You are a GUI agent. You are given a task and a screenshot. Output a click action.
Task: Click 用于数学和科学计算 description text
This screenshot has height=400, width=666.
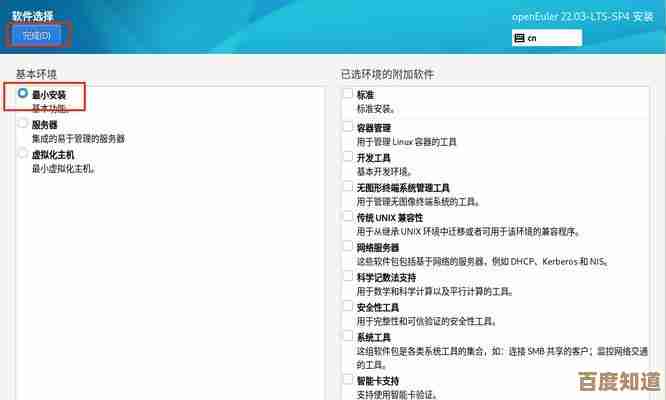tap(435, 292)
